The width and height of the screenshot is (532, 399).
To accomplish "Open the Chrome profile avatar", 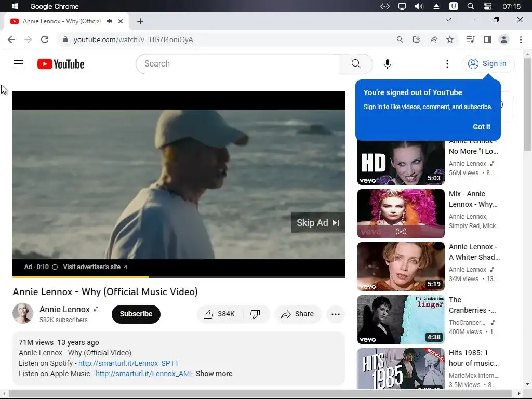I will click(504, 39).
